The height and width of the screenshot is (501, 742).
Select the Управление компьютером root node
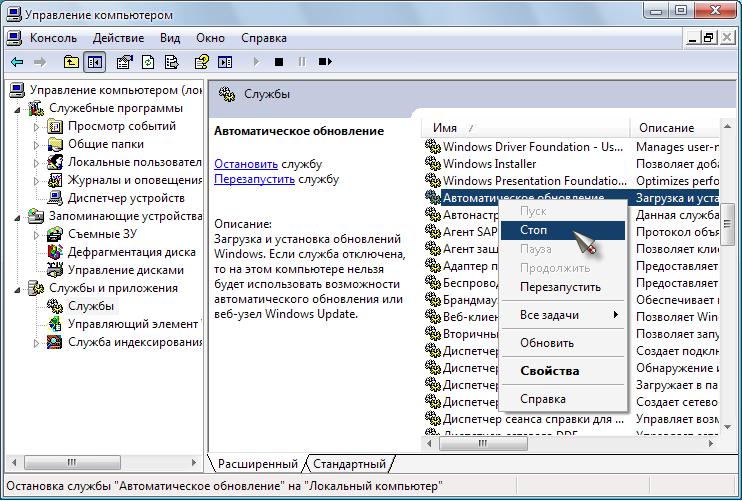point(115,90)
